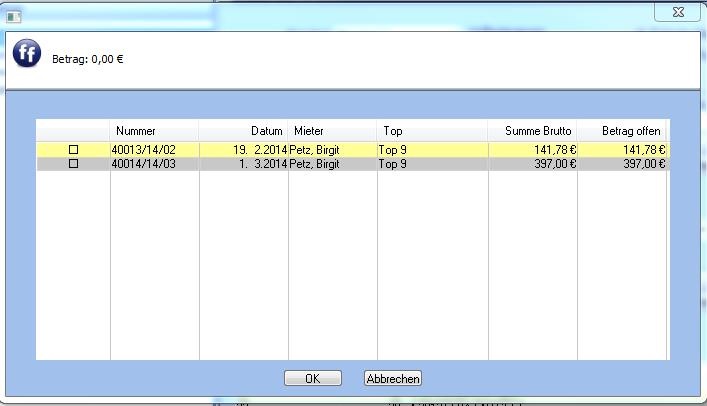Open the window system menu icon

(x=14, y=15)
